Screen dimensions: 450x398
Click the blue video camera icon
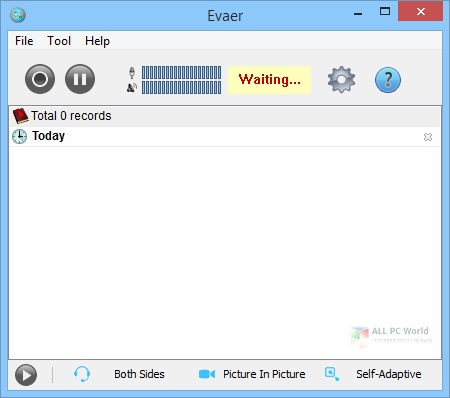click(207, 374)
